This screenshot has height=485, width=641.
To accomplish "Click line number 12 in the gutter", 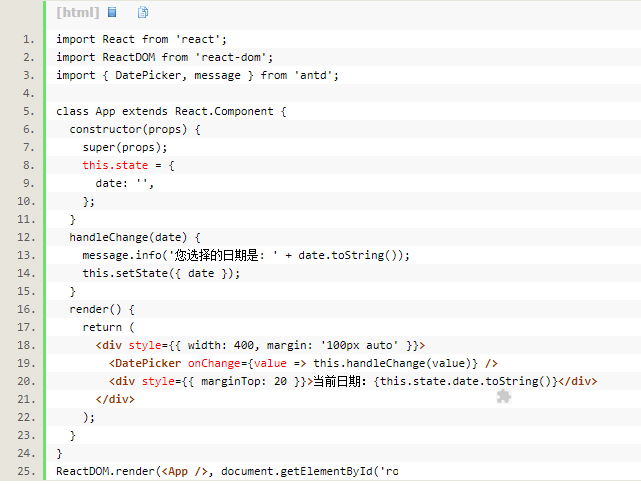I will pyautogui.click(x=26, y=237).
